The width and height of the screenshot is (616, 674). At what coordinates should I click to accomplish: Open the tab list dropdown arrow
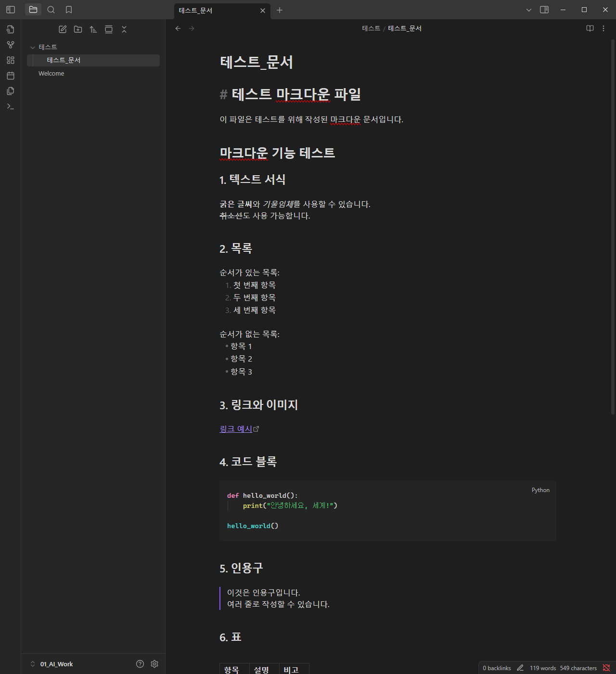529,10
